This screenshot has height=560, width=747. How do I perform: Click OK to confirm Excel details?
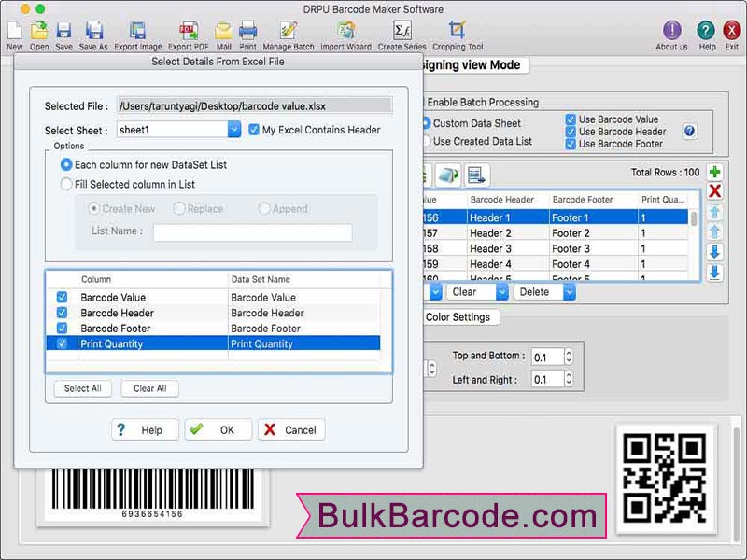pyautogui.click(x=218, y=430)
